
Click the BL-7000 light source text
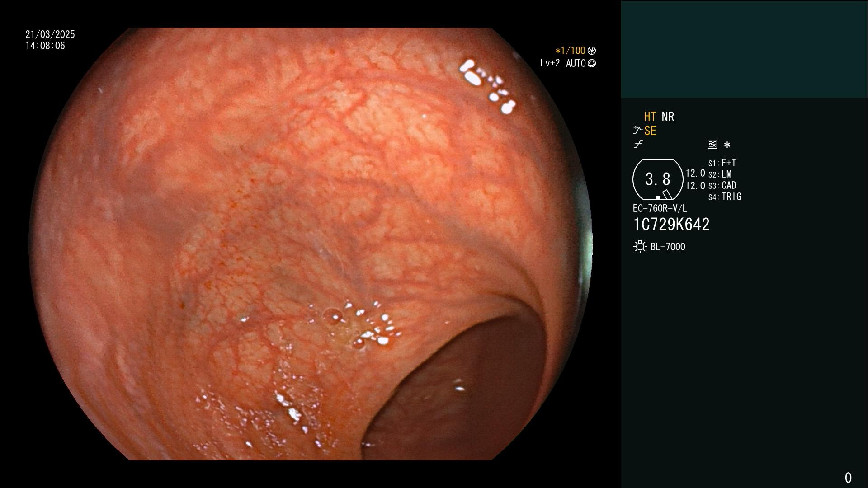(x=668, y=247)
